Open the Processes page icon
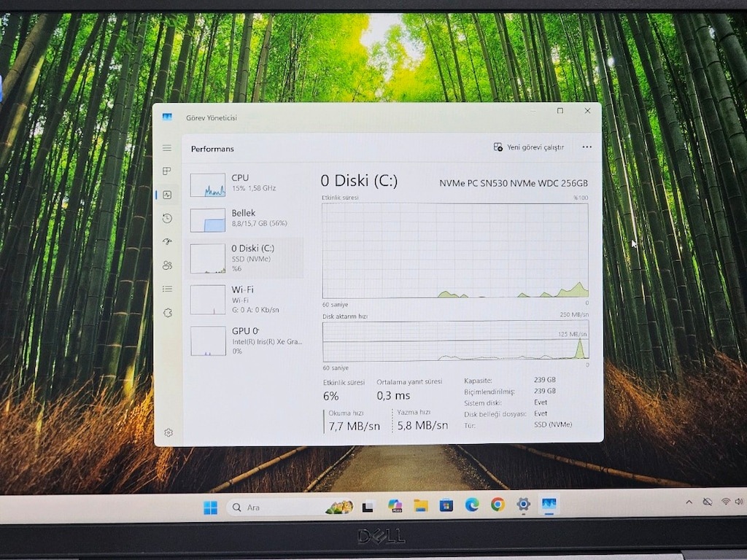Image resolution: width=747 pixels, height=560 pixels. pyautogui.click(x=167, y=171)
